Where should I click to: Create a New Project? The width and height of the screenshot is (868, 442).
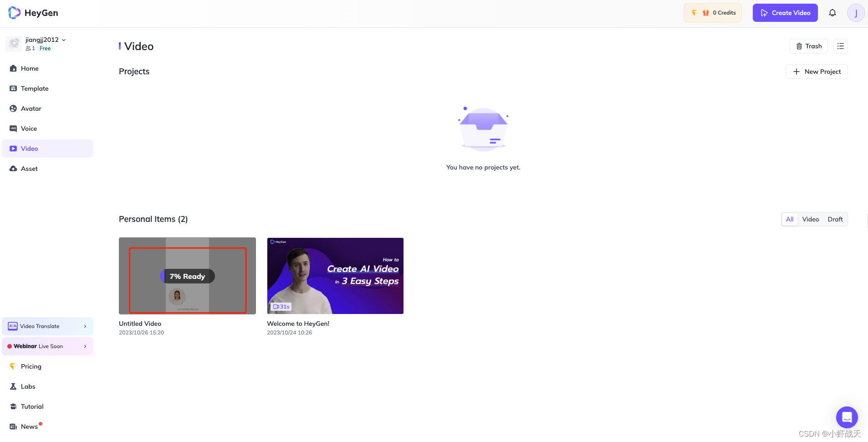coord(817,72)
